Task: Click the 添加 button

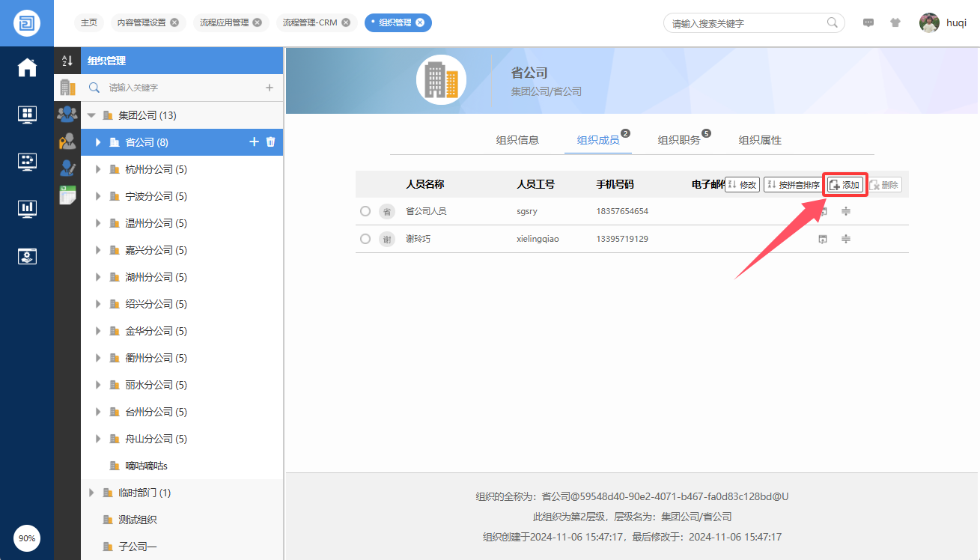Action: pyautogui.click(x=845, y=185)
